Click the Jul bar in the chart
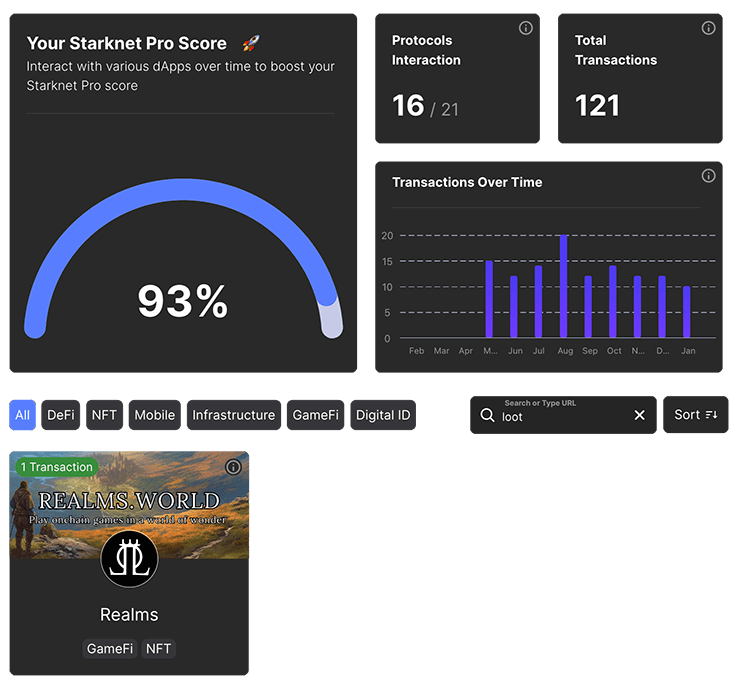The width and height of the screenshot is (740, 685). (538, 302)
